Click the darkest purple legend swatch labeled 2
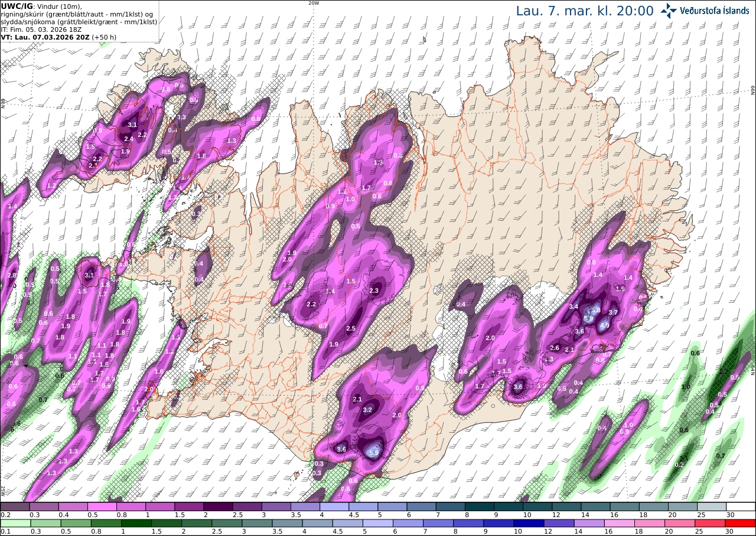Viewport: 756px width, 536px height. (218, 506)
